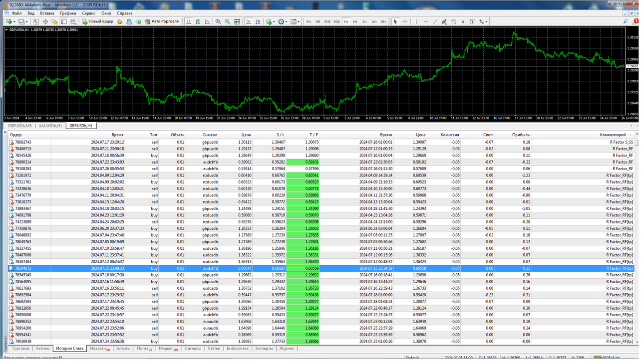Toggle chart auto scroll icon
The height and width of the screenshot is (364, 644).
point(248,21)
